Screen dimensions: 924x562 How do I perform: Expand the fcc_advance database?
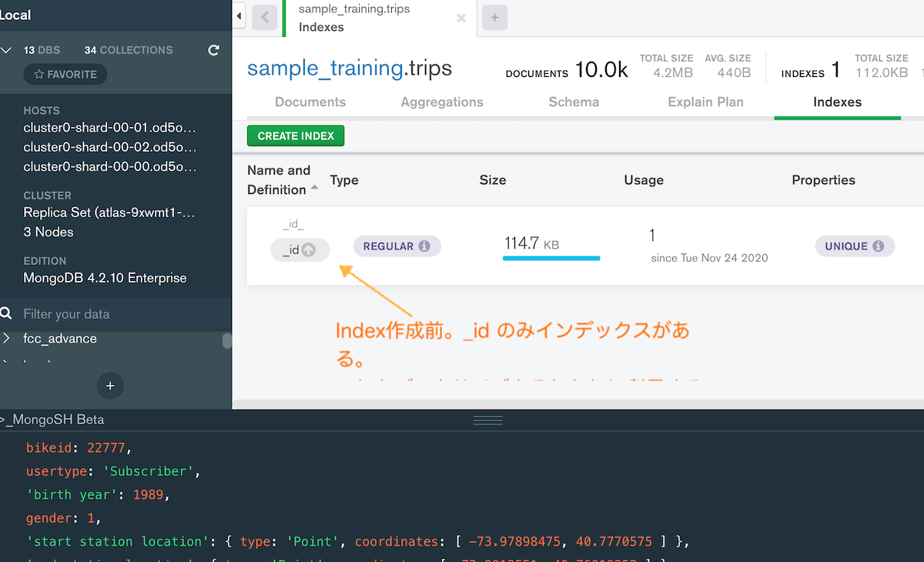click(x=7, y=339)
